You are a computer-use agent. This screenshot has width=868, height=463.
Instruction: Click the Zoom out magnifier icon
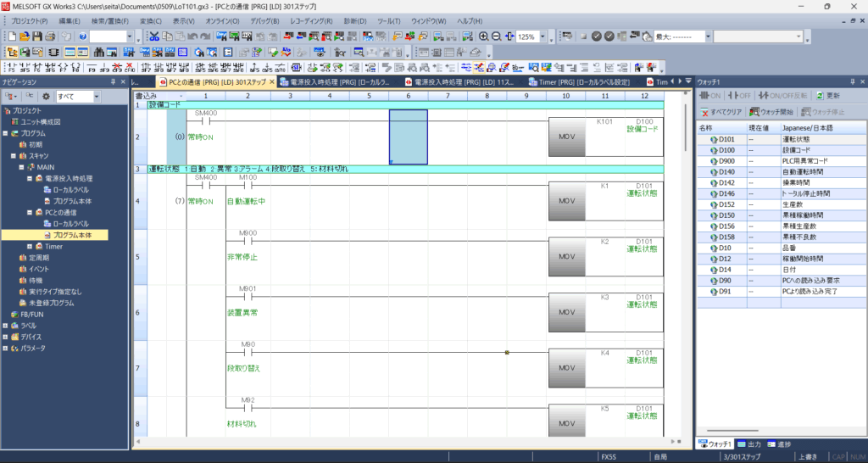tap(496, 36)
